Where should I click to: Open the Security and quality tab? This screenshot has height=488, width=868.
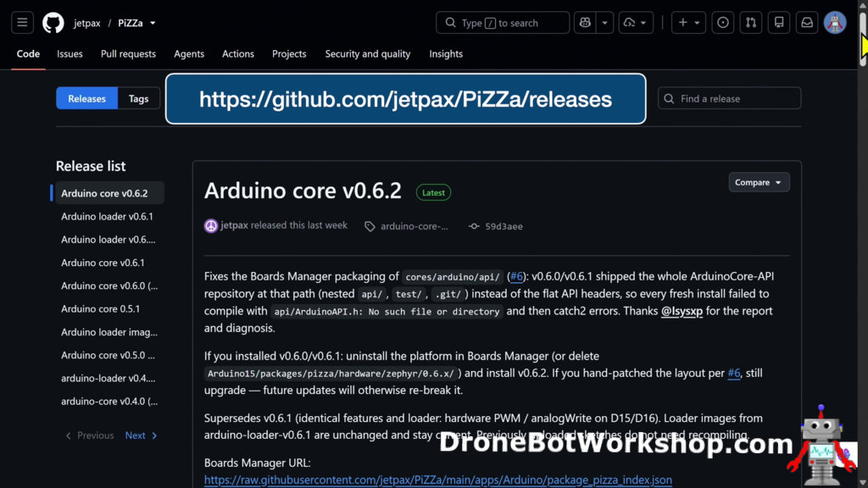(368, 53)
